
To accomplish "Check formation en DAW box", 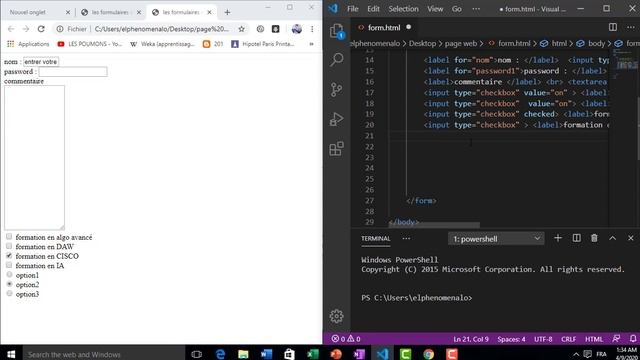I will click(9, 246).
